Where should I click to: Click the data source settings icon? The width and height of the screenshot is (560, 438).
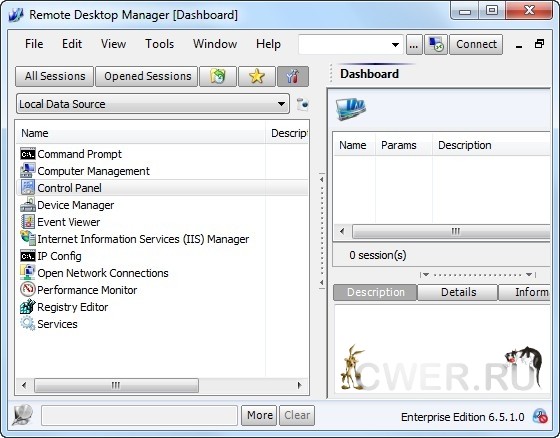coord(302,104)
